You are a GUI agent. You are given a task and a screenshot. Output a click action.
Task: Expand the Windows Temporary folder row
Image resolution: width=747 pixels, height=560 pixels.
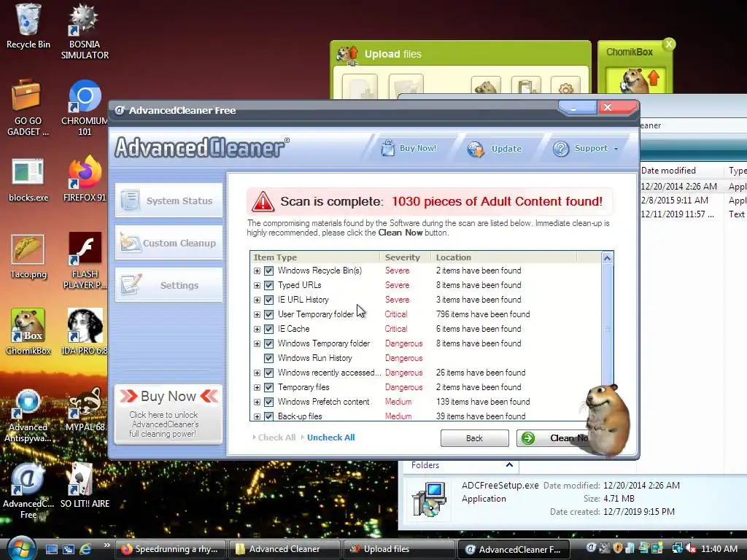click(x=257, y=344)
